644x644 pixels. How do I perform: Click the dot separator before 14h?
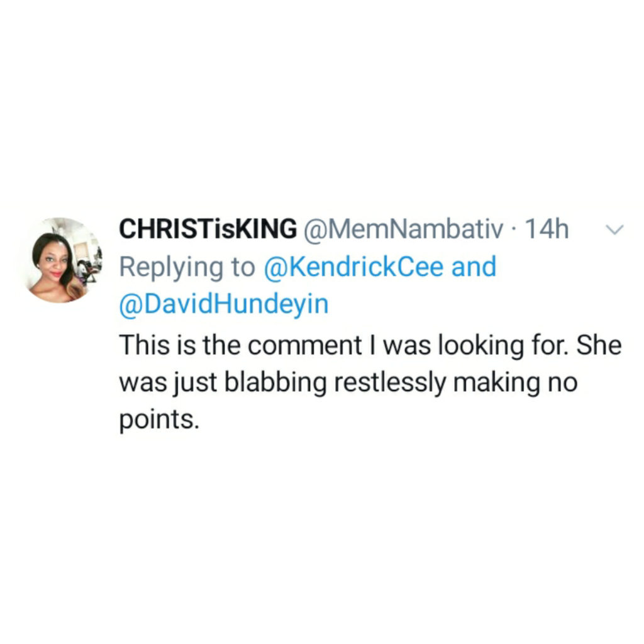[514, 230]
